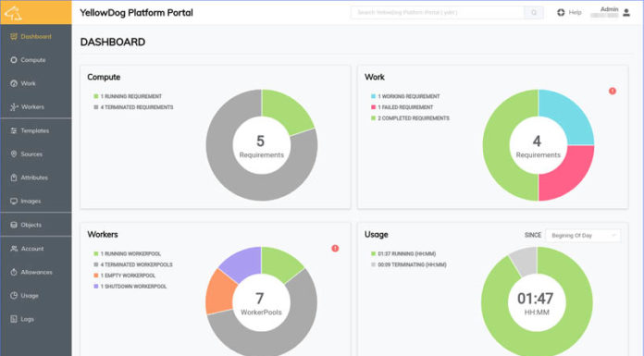Click the YellowDog logo icon
This screenshot has height=356, width=644.
13,13
